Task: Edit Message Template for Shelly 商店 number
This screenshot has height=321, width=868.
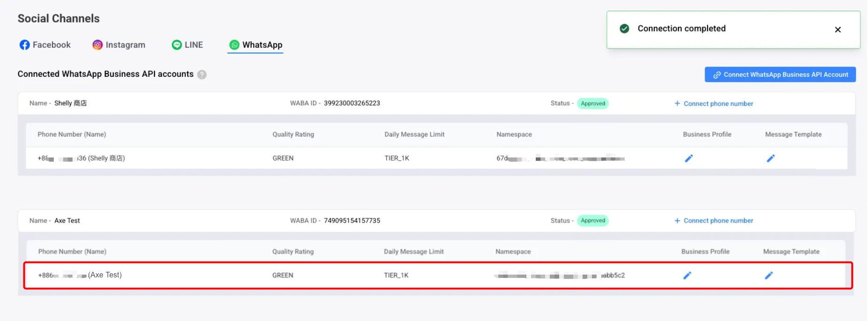Action: coord(770,158)
